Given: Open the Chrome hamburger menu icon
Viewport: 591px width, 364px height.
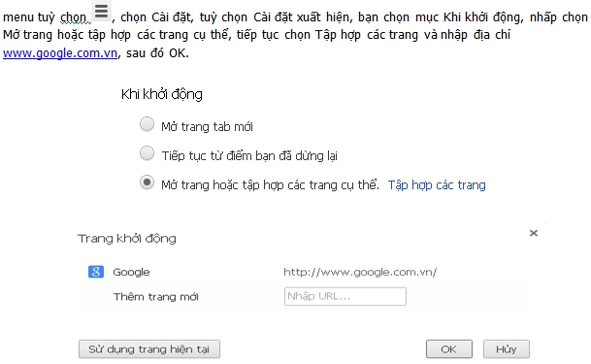Looking at the screenshot, I should tap(101, 12).
